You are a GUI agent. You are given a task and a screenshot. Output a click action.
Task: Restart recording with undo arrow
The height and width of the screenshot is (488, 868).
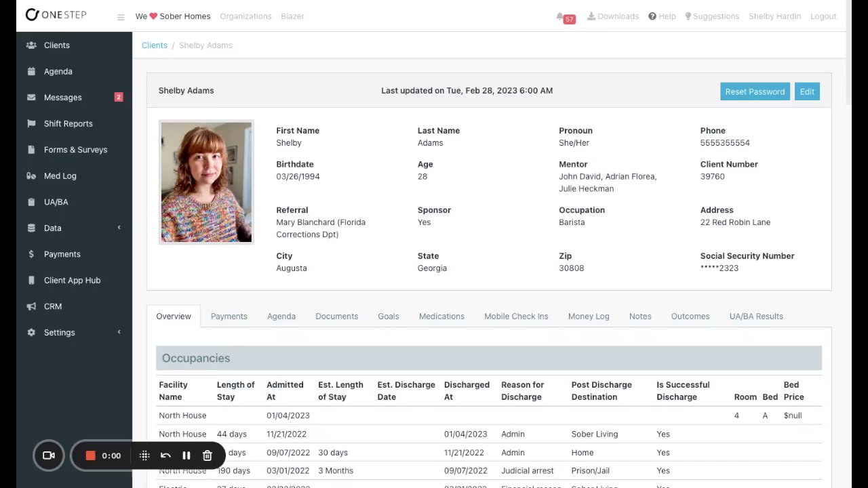tap(165, 455)
